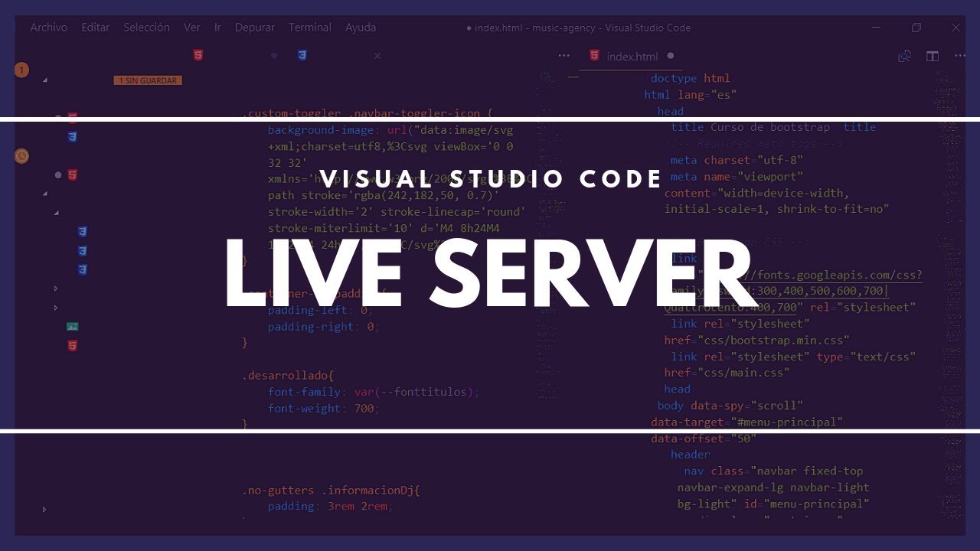Click the orange clock icon in activity bar

[x=21, y=156]
